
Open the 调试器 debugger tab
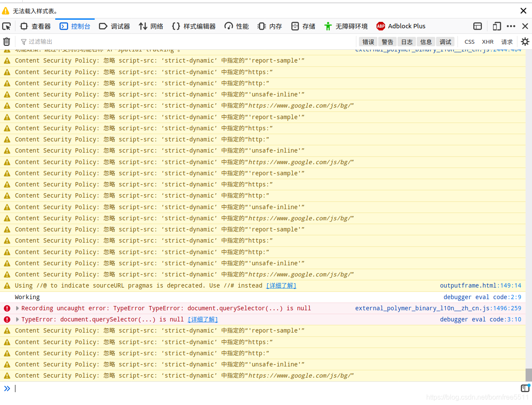click(x=115, y=26)
